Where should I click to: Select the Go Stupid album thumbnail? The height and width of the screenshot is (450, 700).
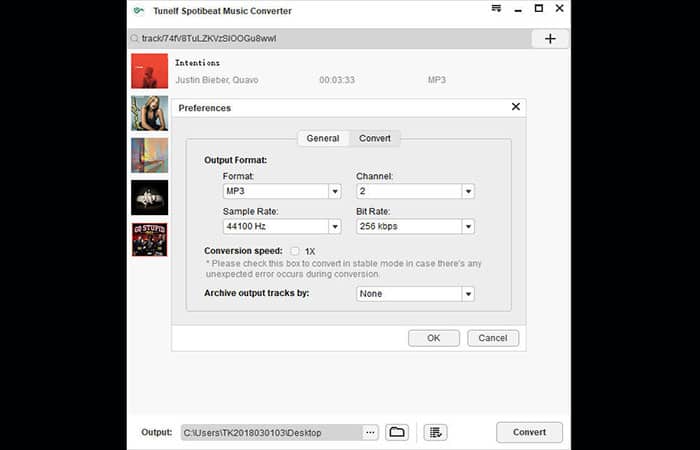150,240
